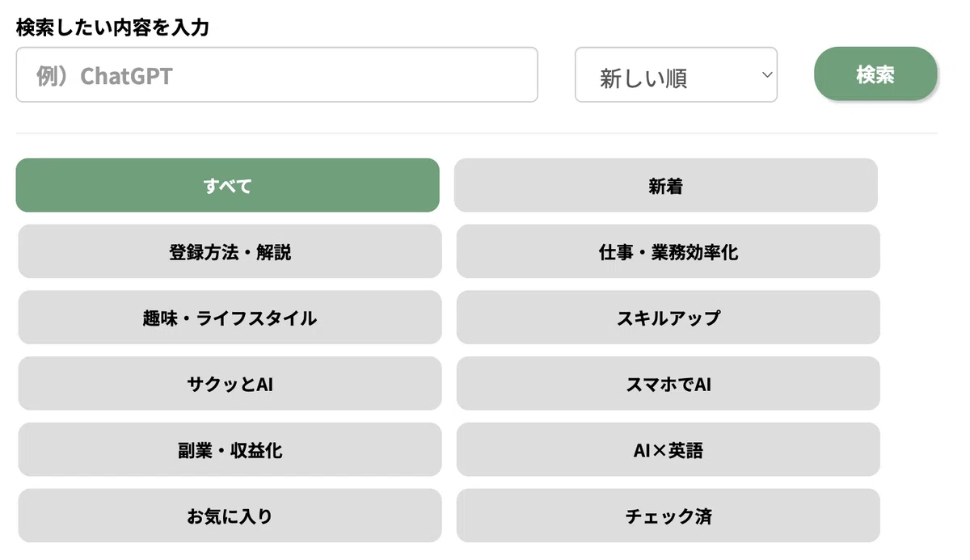Show サクッとAI articles
The image size is (970, 560).
230,384
